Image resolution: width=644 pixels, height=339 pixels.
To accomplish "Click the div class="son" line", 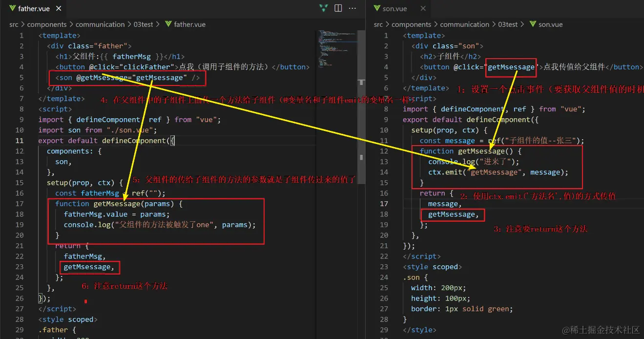I will [447, 46].
